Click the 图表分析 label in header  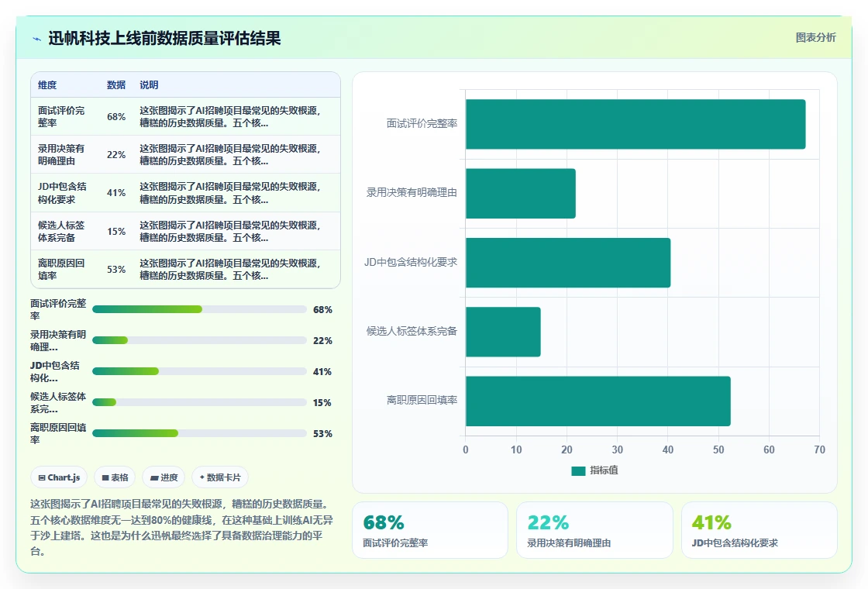815,38
